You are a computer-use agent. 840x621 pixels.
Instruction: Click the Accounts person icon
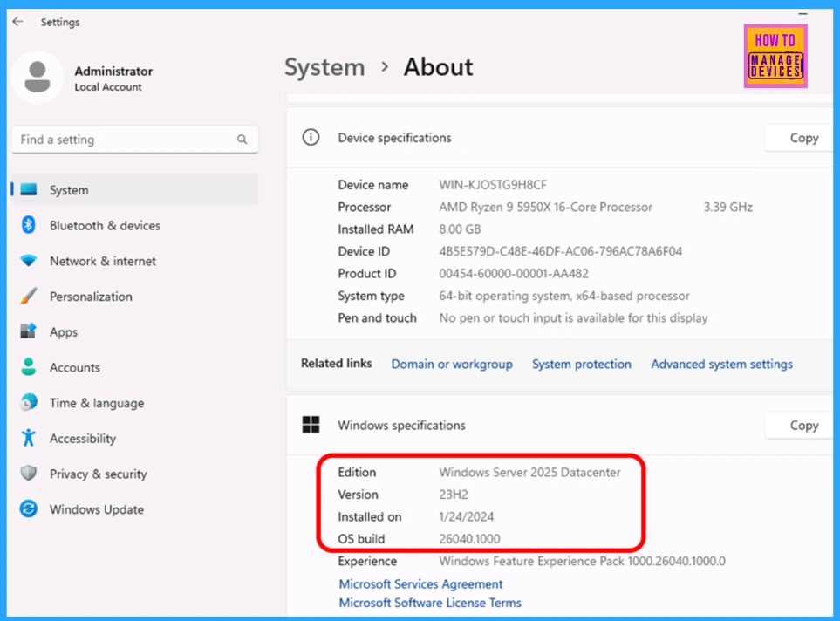[x=29, y=367]
